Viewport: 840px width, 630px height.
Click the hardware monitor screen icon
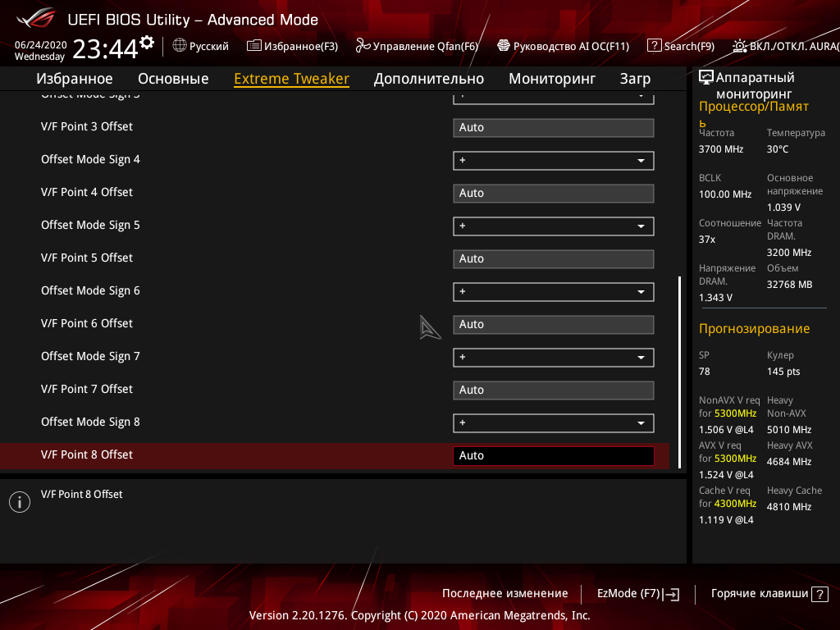click(x=706, y=78)
